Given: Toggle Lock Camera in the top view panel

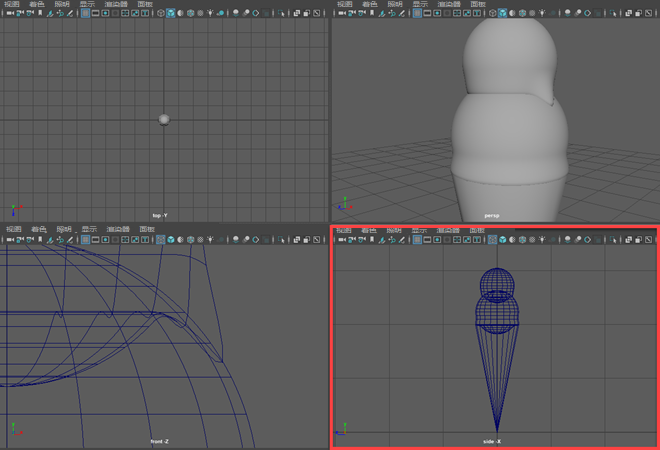Looking at the screenshot, I should pyautogui.click(x=20, y=13).
